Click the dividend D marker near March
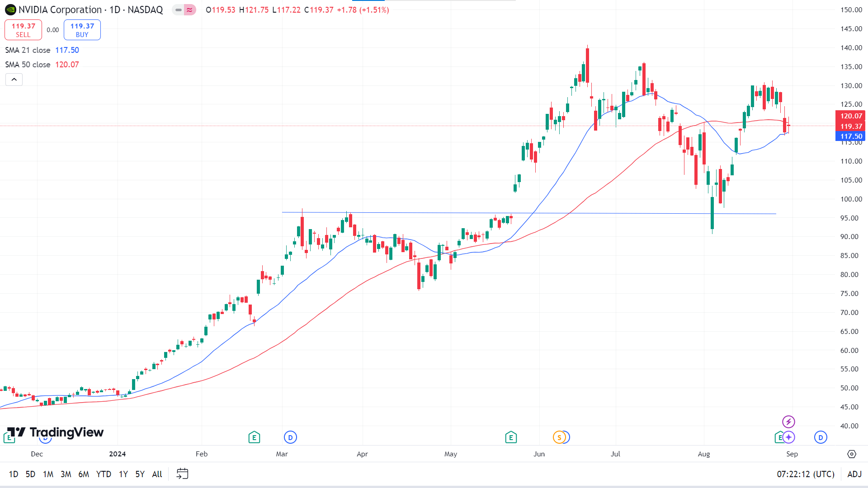Screen dimensions: 868x488 coord(290,437)
